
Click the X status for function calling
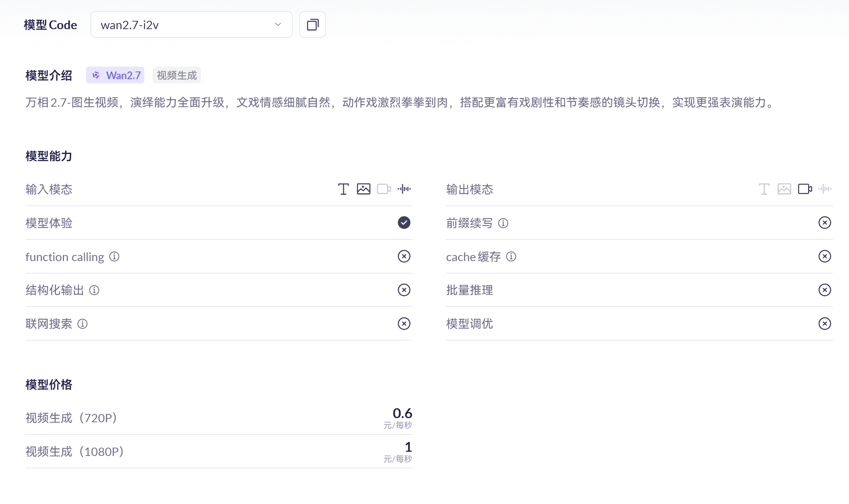click(404, 256)
